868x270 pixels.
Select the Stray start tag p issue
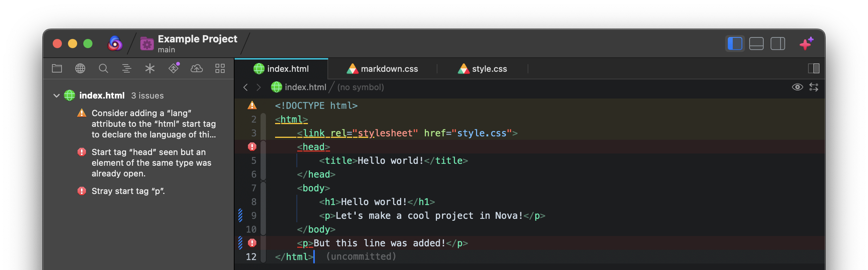pyautogui.click(x=121, y=191)
